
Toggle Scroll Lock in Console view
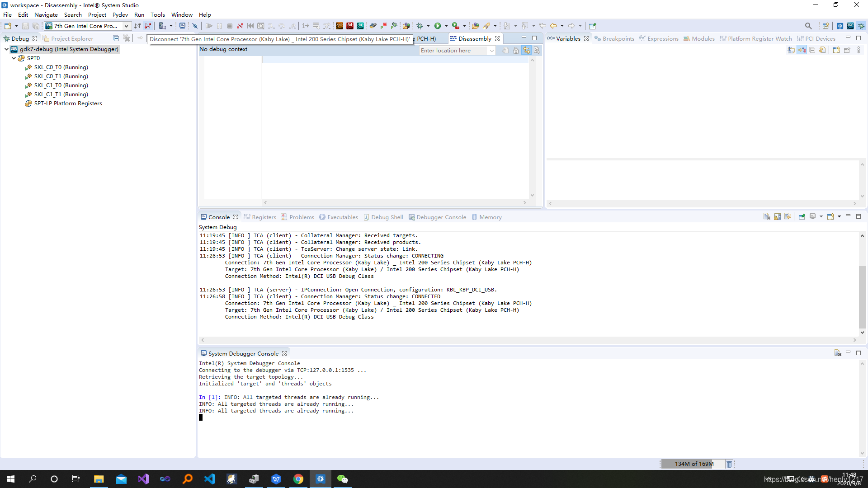[777, 217]
